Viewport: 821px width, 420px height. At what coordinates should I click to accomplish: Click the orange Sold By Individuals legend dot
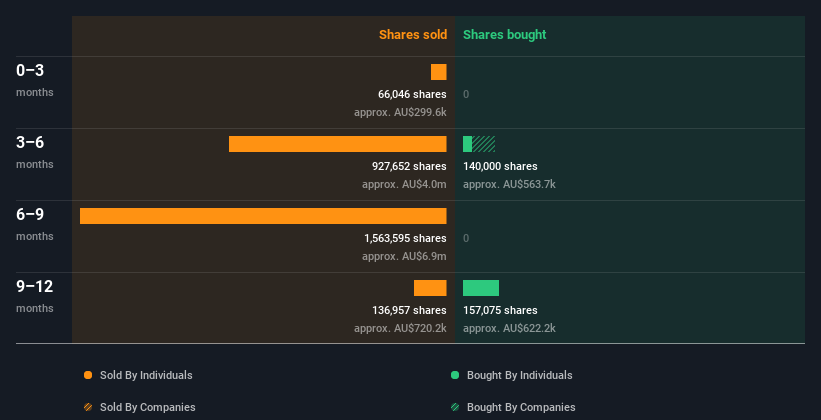pyautogui.click(x=88, y=375)
